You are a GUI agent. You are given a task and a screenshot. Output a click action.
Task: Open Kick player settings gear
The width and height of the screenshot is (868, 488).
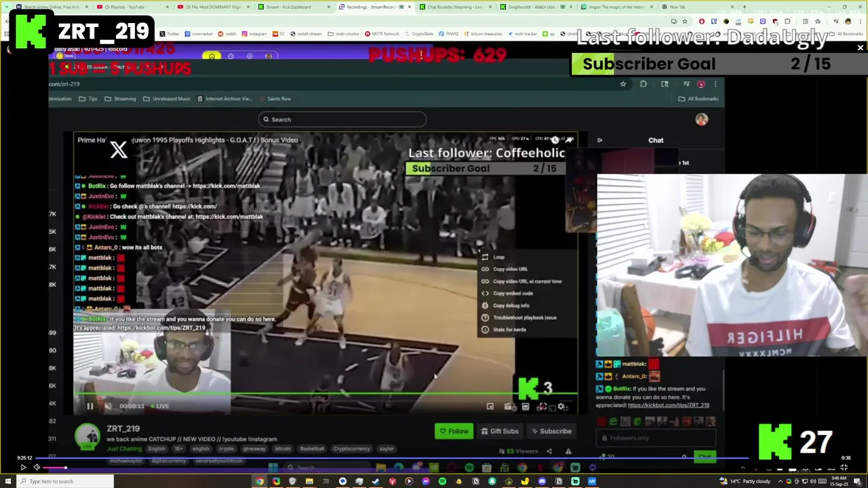pos(561,407)
